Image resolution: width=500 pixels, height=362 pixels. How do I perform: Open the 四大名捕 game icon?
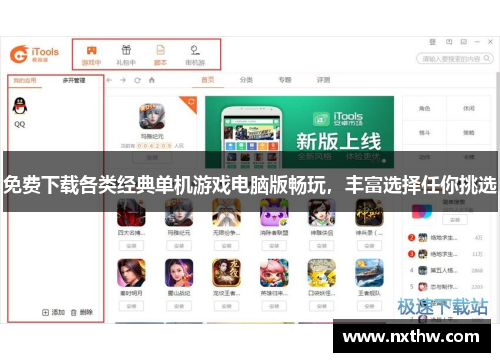click(131, 213)
